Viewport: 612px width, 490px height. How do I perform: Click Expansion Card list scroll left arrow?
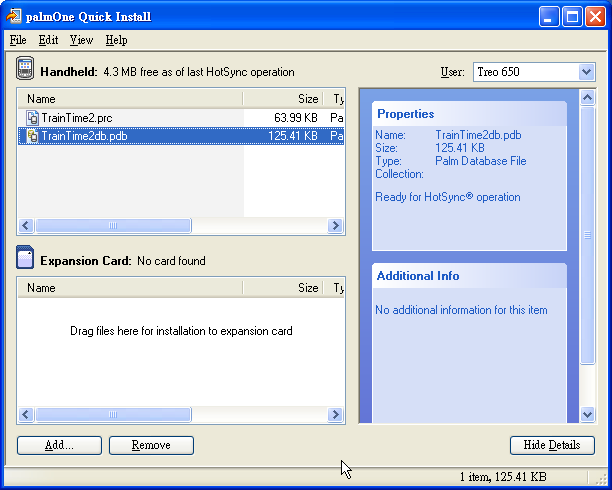pyautogui.click(x=26, y=414)
